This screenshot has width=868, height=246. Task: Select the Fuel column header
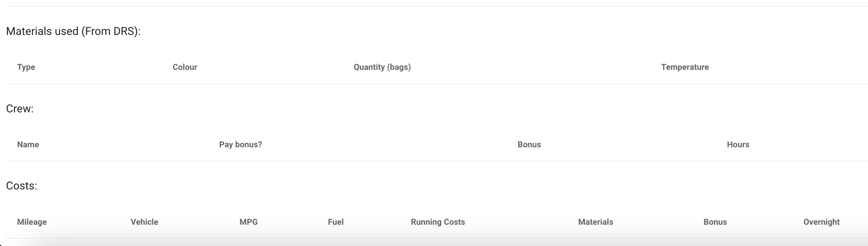tap(336, 222)
